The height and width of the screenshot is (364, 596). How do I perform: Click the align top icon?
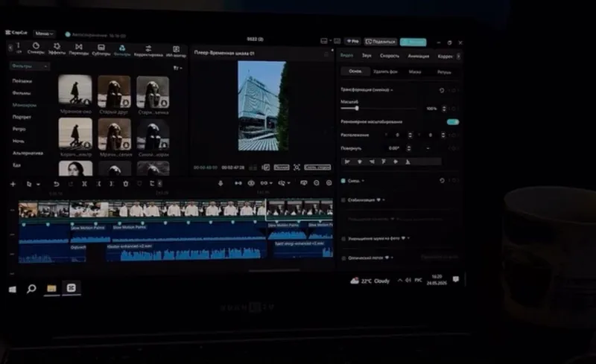[x=384, y=162]
